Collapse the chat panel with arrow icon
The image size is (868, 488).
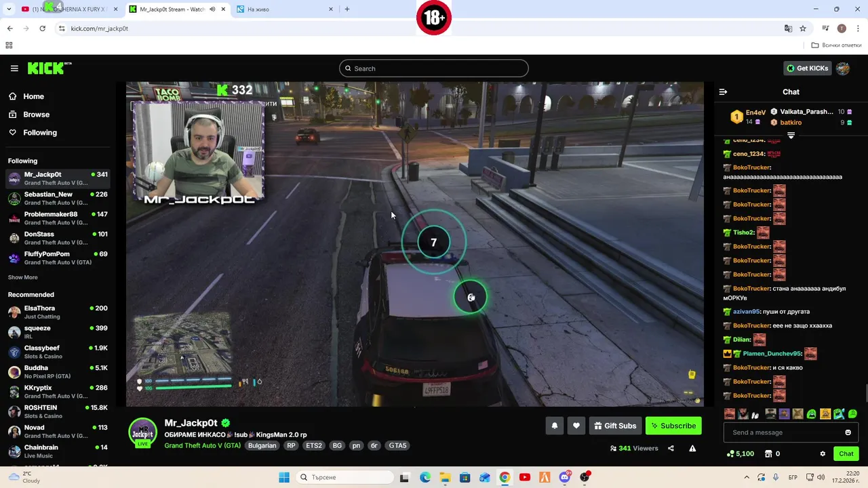[723, 91]
